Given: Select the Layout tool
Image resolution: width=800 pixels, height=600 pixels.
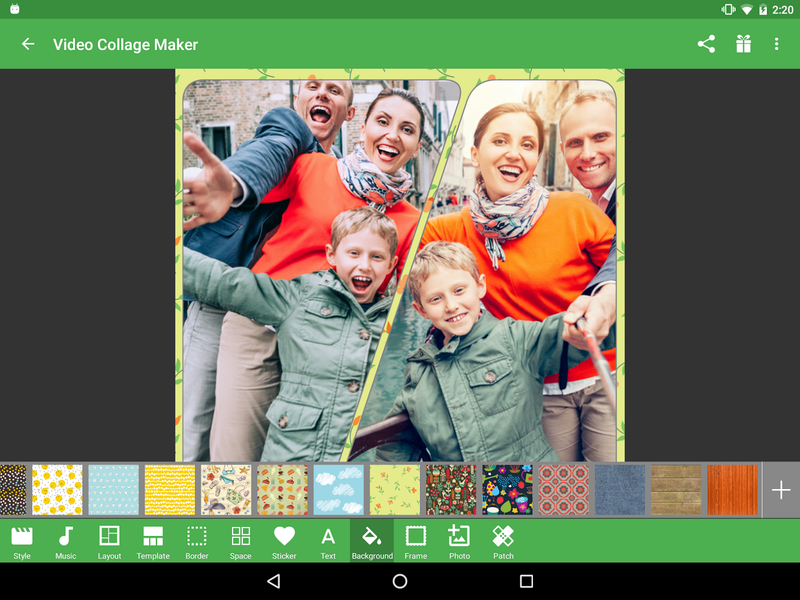Looking at the screenshot, I should pos(110,540).
